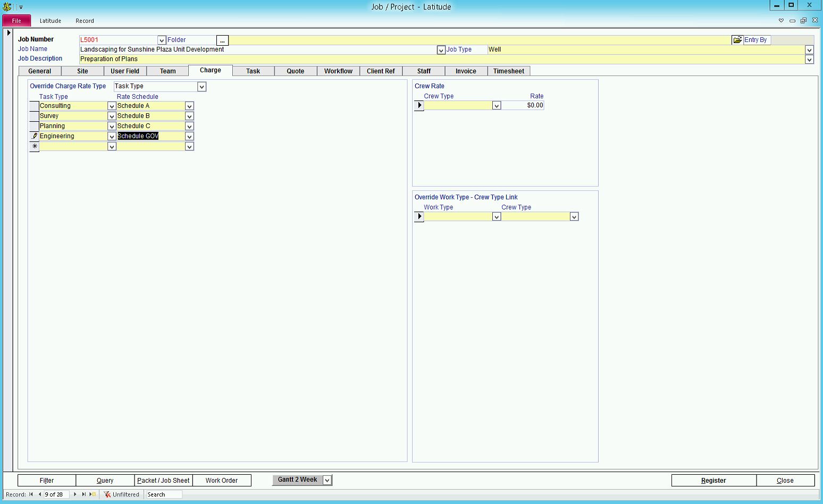The image size is (823, 504).
Task: Go to the previous record
Action: tap(40, 494)
